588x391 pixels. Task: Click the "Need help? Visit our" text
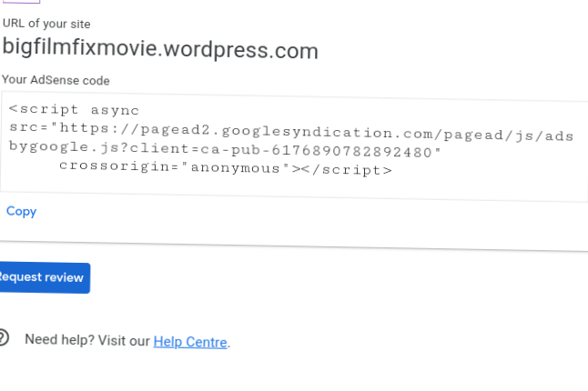tap(86, 340)
